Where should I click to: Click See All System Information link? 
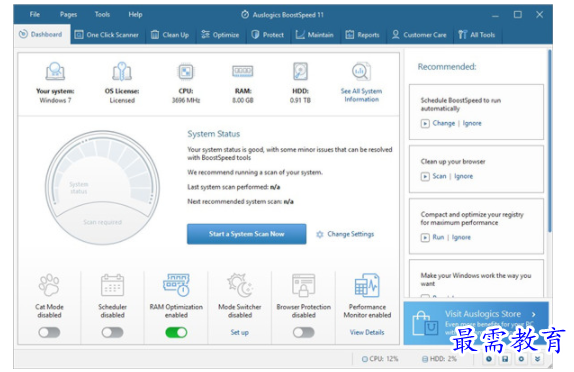361,95
